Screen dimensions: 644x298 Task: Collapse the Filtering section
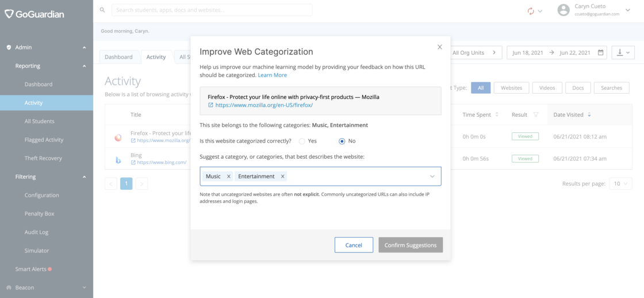[84, 177]
